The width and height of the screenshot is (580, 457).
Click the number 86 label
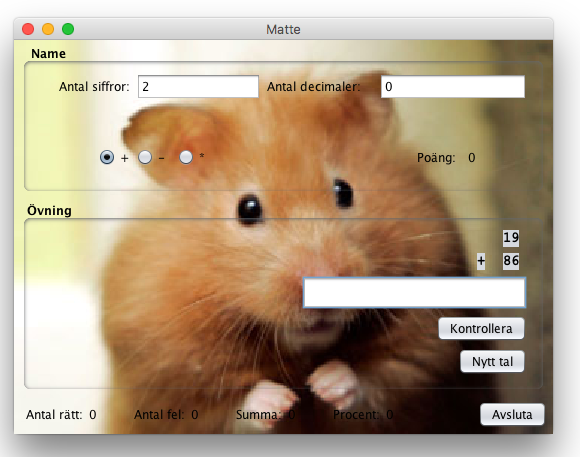[511, 261]
